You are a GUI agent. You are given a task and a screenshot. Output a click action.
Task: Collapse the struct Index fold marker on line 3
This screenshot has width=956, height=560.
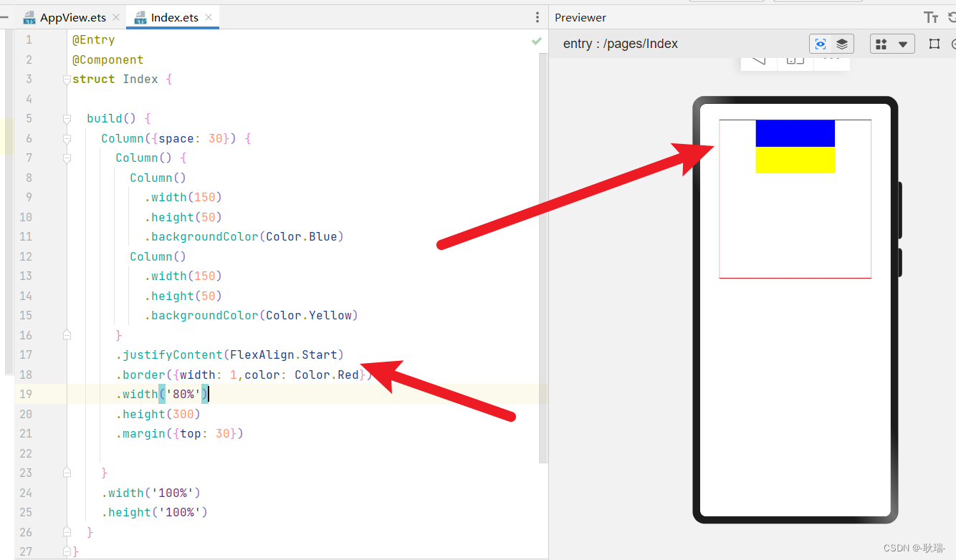[67, 79]
